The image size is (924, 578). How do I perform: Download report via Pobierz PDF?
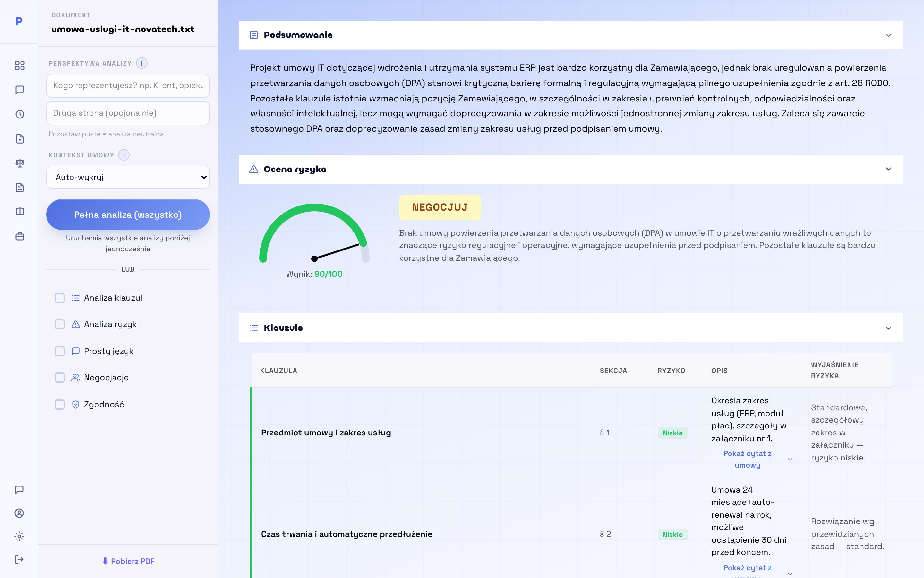coord(128,561)
